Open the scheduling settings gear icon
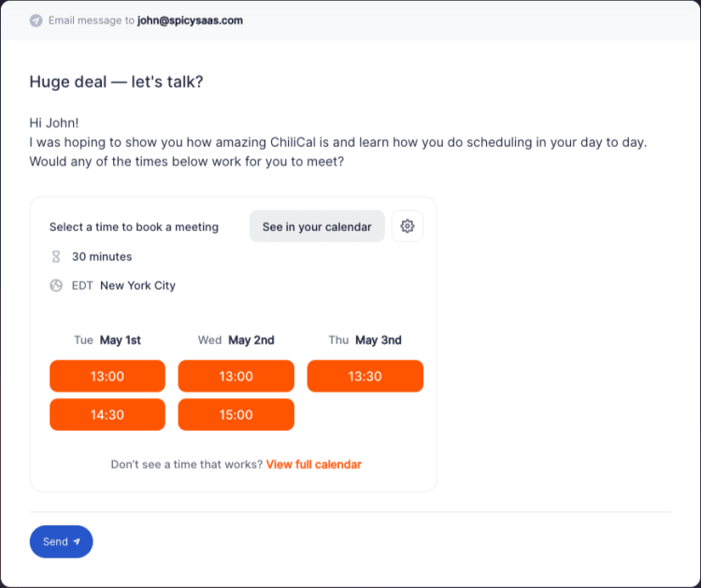Screen dimensions: 701x588 (407, 226)
